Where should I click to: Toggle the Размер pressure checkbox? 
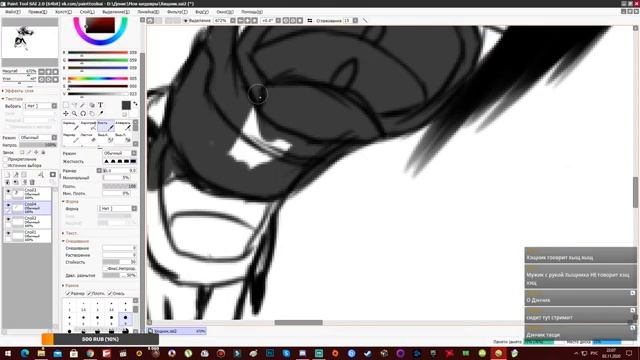coord(68,293)
